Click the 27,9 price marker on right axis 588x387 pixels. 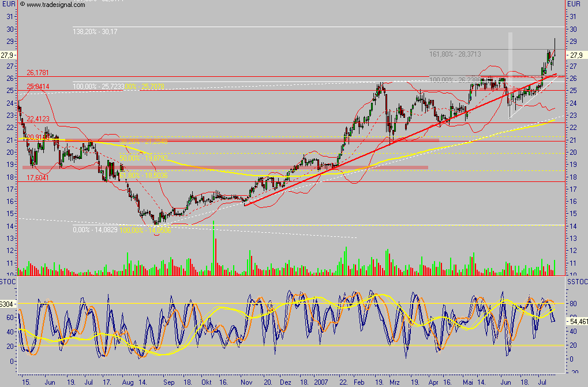point(576,55)
